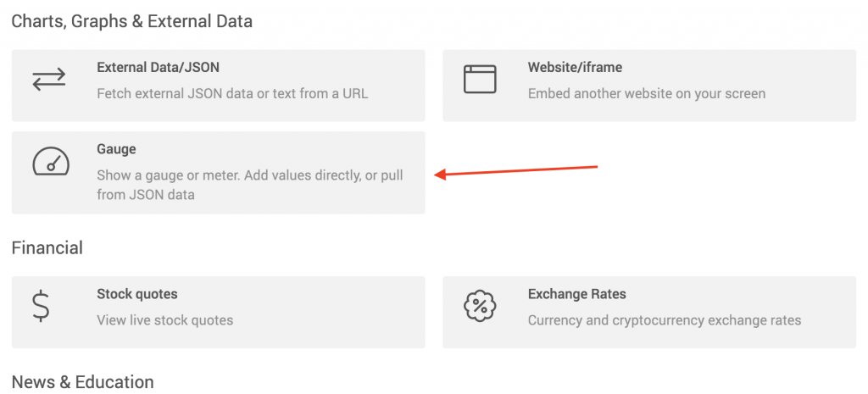This screenshot has height=394, width=868.
Task: Click the News & Education section heading
Action: click(82, 382)
